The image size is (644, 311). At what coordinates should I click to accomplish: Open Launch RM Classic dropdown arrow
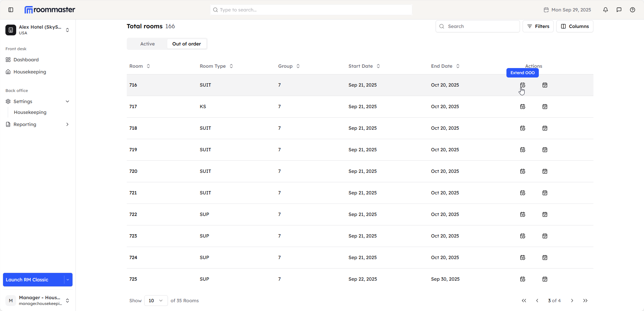[x=68, y=280]
